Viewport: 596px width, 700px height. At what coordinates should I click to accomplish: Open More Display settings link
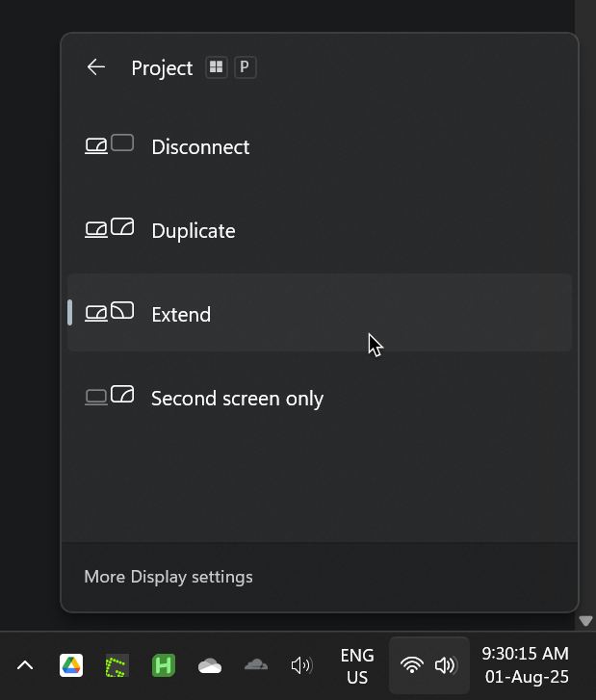tap(168, 577)
